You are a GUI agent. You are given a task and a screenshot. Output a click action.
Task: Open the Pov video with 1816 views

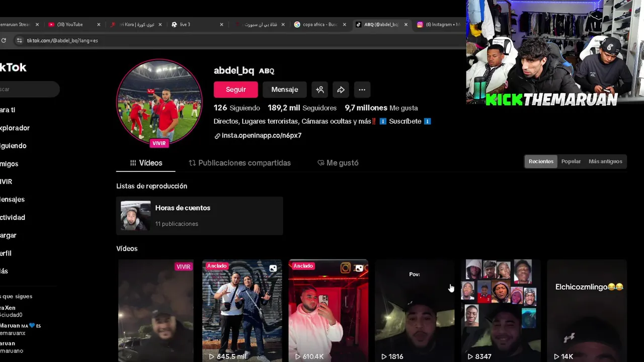(415, 311)
